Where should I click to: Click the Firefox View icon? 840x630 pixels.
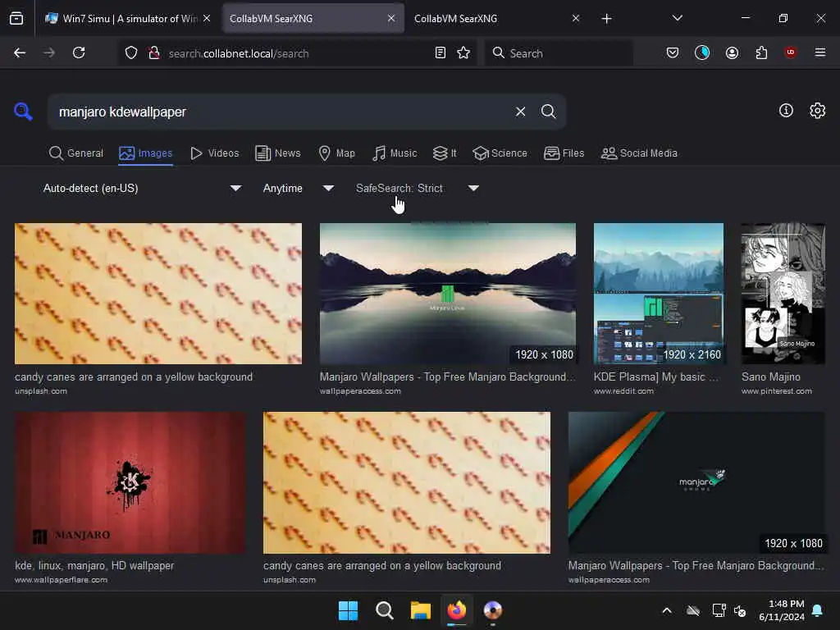coord(16,19)
